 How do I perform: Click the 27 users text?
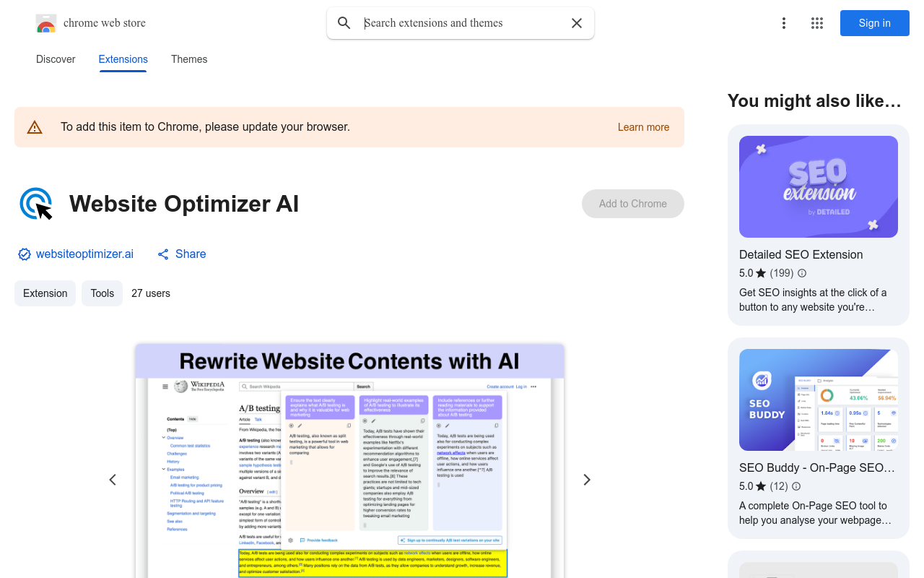tap(151, 293)
